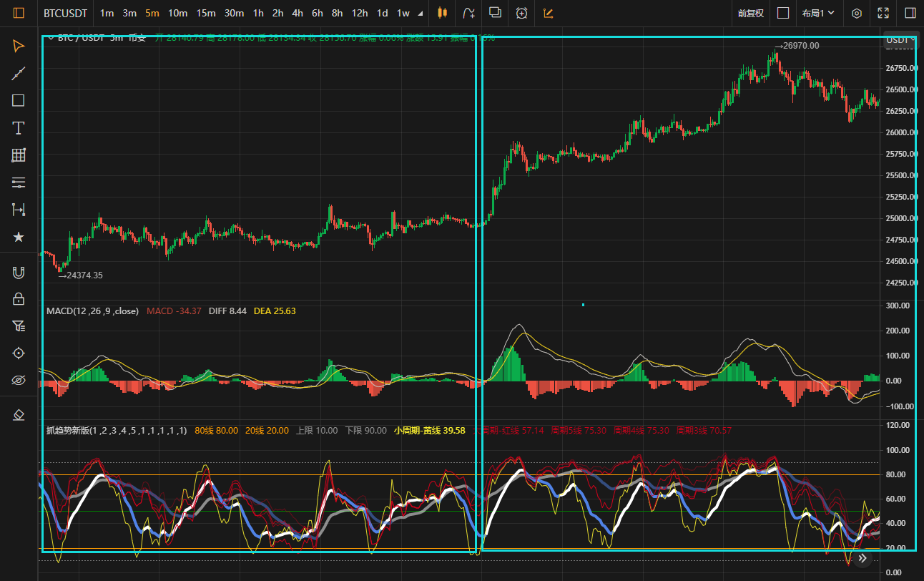Expand the 布局1 layout dropdown
This screenshot has height=581, width=924.
tap(818, 13)
